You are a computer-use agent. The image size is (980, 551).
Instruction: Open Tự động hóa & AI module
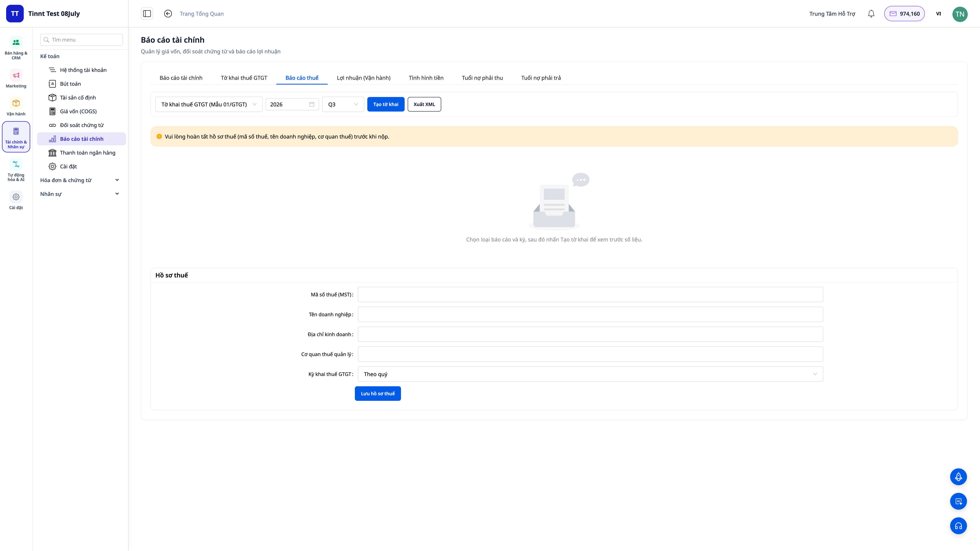point(16,170)
